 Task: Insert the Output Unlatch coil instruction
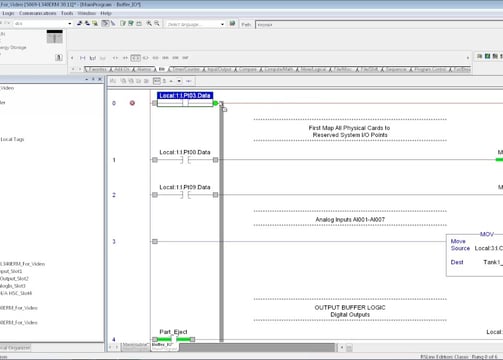pos(156,58)
